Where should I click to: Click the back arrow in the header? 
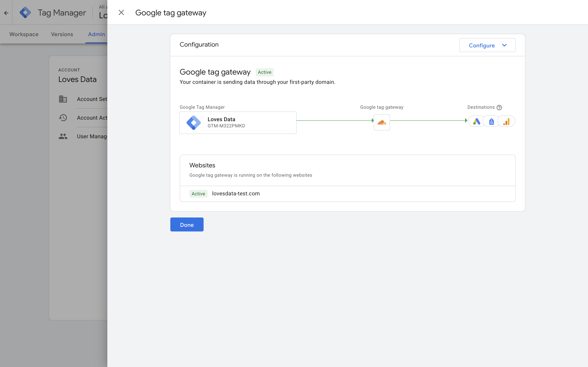(x=6, y=12)
